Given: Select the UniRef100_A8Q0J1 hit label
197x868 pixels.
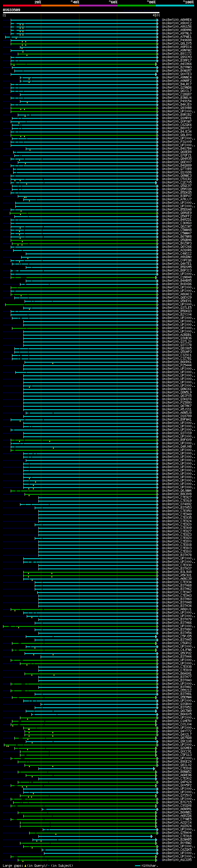Looking at the screenshot, I should pyautogui.click(x=176, y=609).
